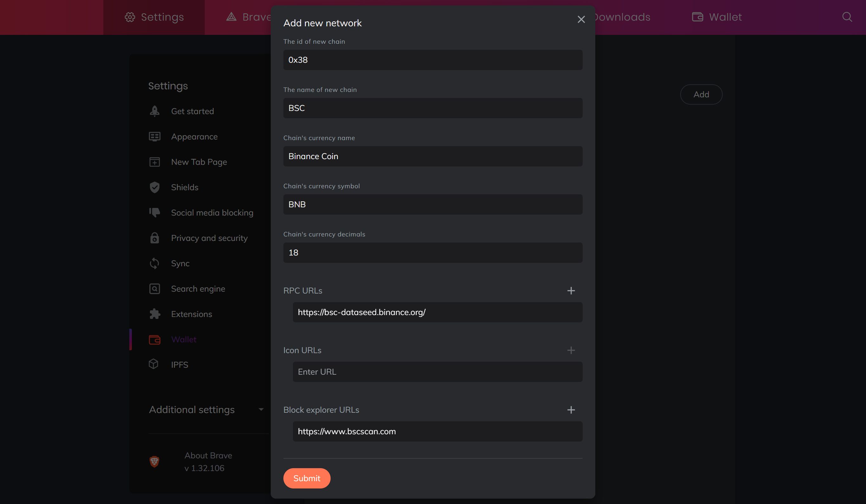This screenshot has height=504, width=866.
Task: Click the Search engine magnifier icon in sidebar
Action: (155, 288)
